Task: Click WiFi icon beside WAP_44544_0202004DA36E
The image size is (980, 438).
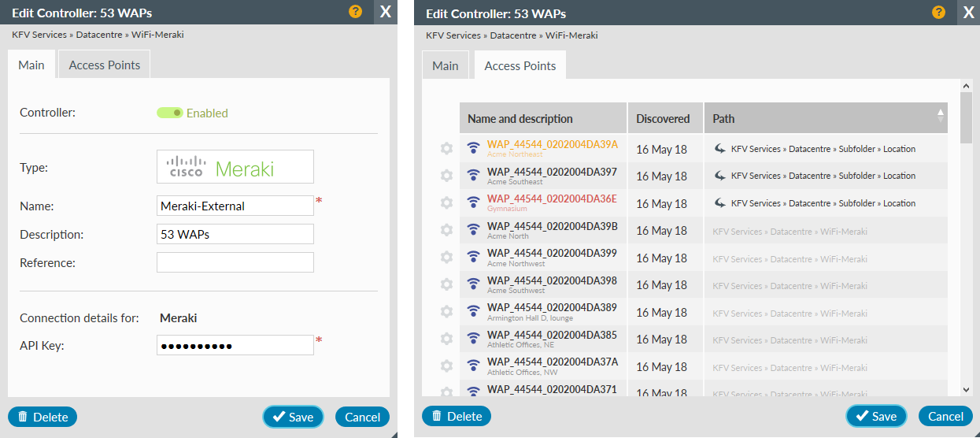Action: [x=473, y=202]
